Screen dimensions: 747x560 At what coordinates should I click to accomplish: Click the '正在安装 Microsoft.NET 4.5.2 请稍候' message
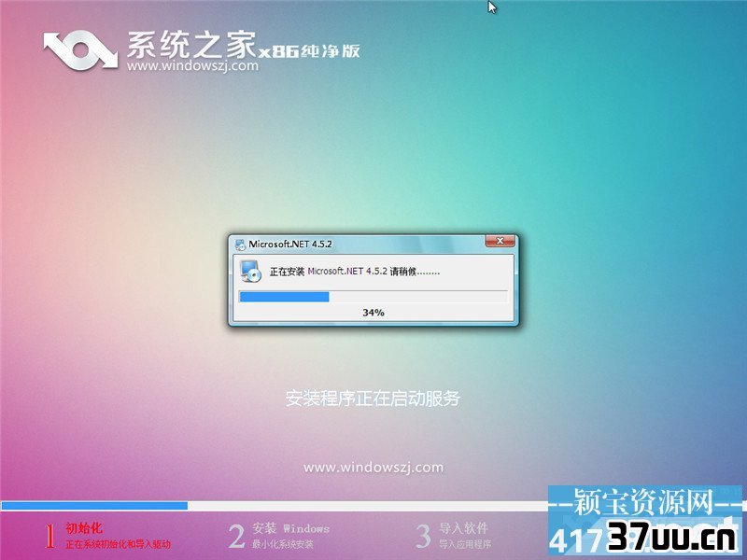[x=355, y=272]
